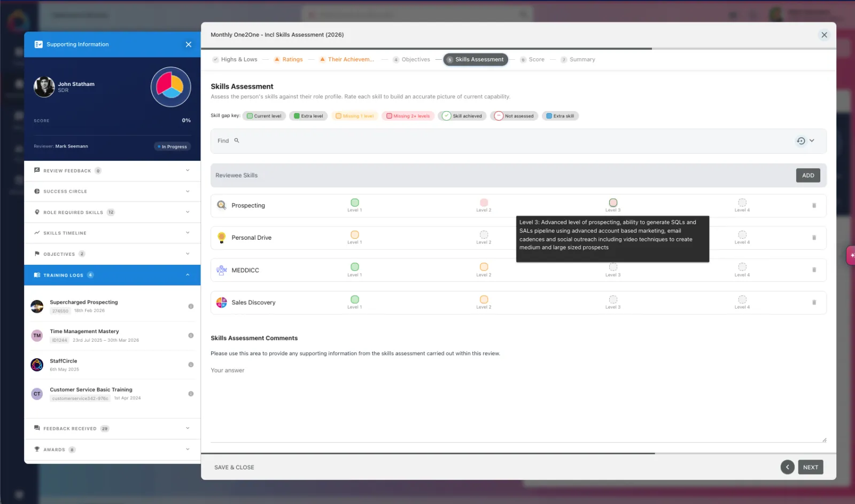Click the Review Feedback chat icon

pos(37,170)
